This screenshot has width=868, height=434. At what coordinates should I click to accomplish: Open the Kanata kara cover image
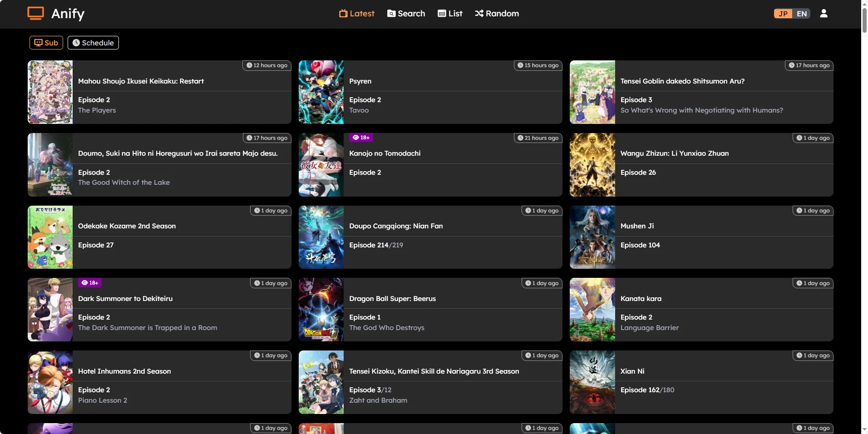click(x=592, y=310)
